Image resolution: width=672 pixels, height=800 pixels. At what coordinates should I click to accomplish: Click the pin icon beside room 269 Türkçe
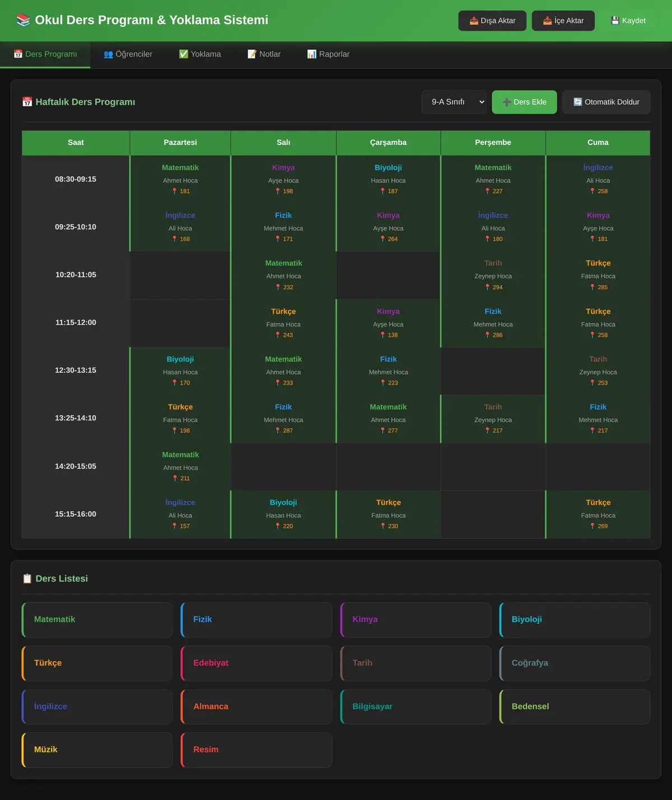click(592, 526)
